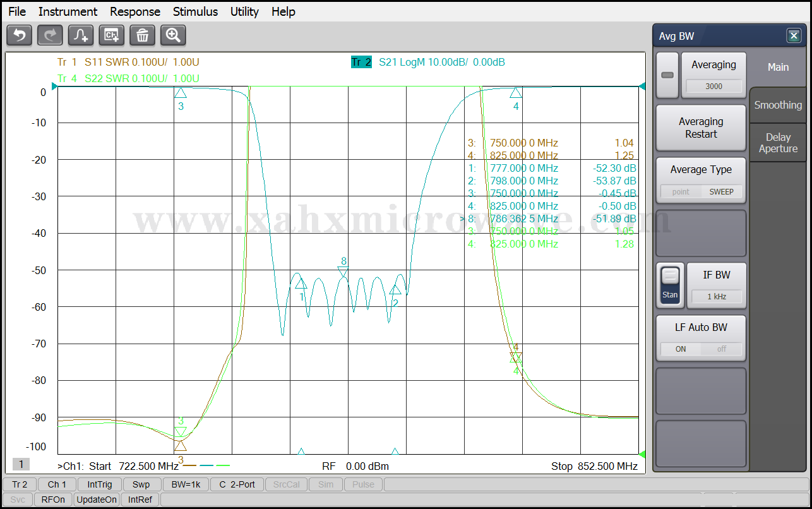Image resolution: width=812 pixels, height=509 pixels.
Task: Open the Help menu
Action: (284, 11)
